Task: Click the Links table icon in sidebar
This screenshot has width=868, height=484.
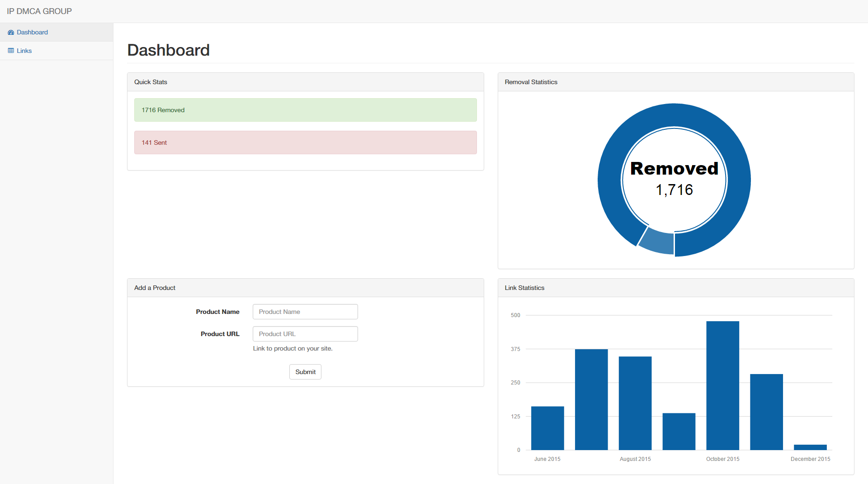Action: point(11,51)
